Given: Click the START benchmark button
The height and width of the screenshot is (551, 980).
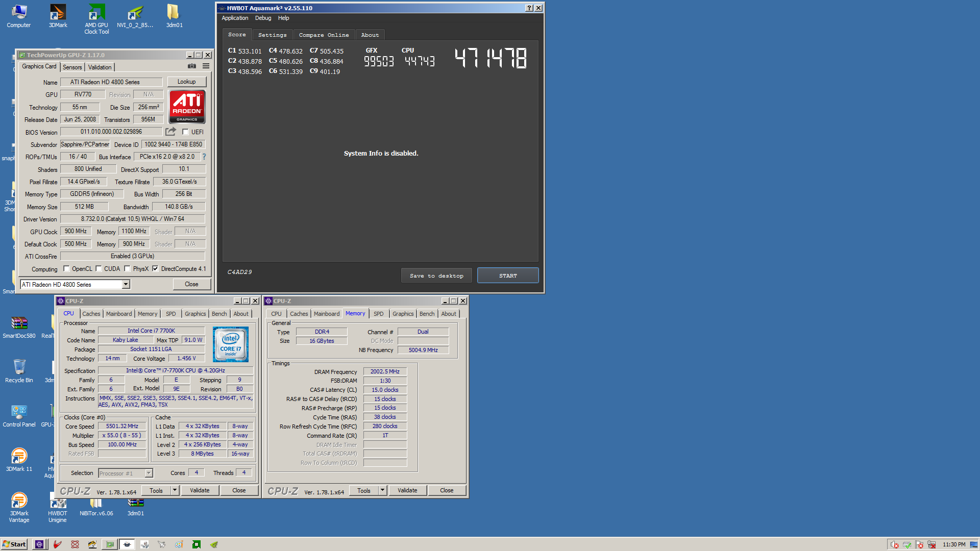Looking at the screenshot, I should pos(508,275).
